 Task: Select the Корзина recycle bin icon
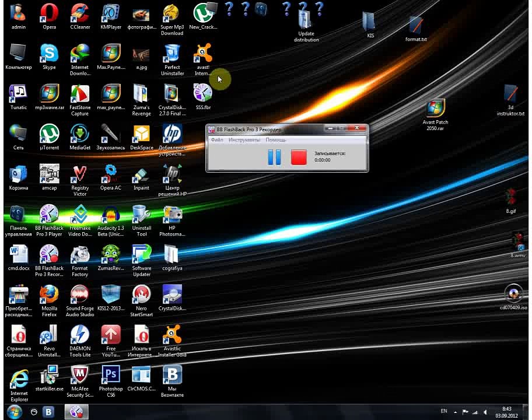pos(18,177)
